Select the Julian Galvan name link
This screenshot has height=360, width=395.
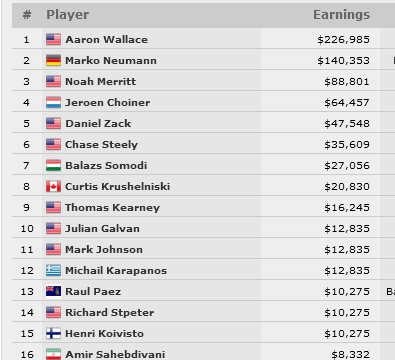tap(102, 228)
